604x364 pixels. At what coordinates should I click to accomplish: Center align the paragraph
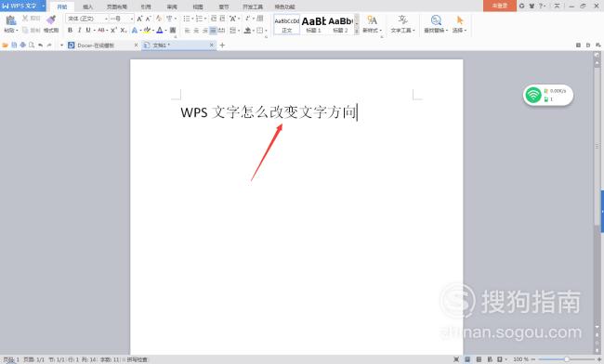coord(196,31)
